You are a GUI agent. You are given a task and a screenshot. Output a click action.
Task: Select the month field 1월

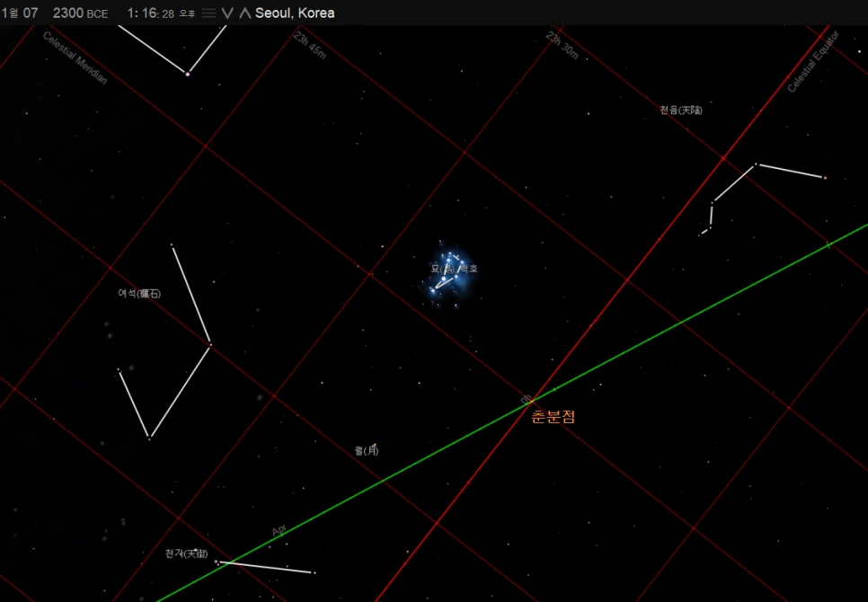pos(9,13)
